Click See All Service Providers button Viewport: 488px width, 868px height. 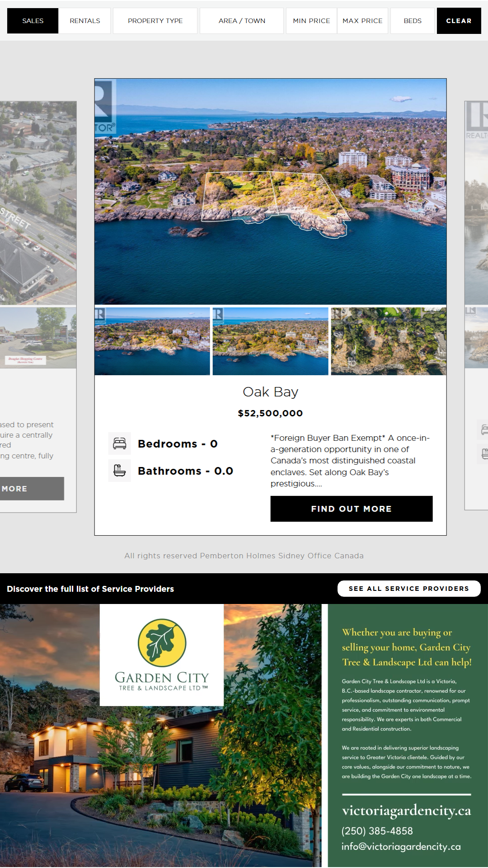(x=408, y=589)
